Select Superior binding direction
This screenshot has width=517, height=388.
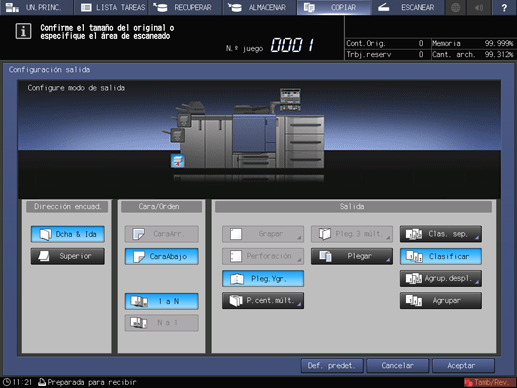(68, 256)
